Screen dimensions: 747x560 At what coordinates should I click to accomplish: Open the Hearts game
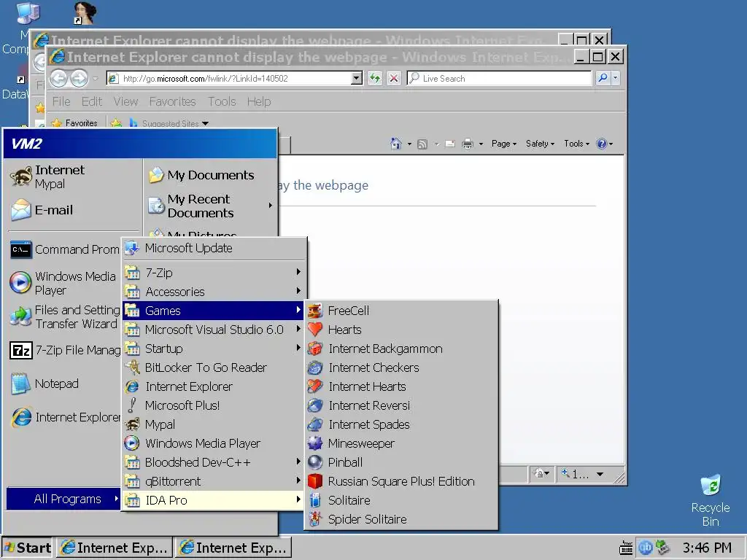401,330
